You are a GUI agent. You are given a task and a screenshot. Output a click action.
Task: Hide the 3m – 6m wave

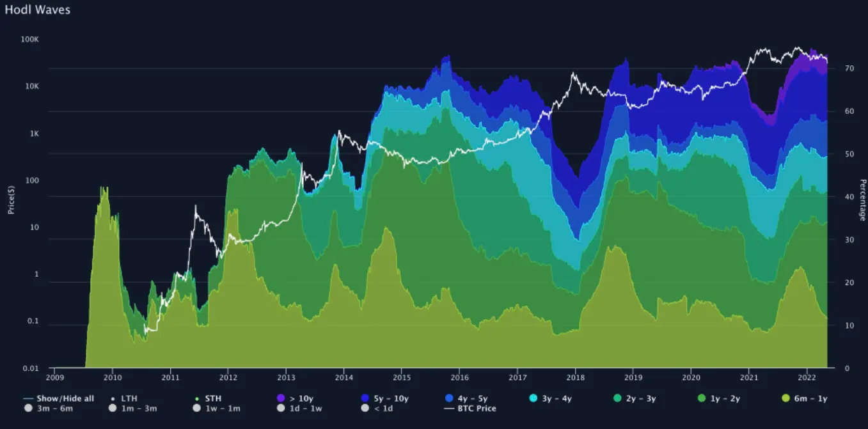(28, 408)
